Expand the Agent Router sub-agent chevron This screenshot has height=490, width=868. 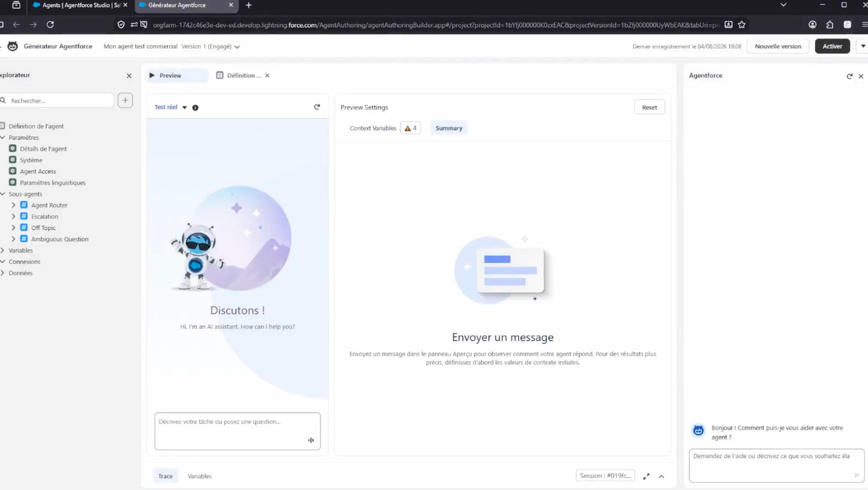pyautogui.click(x=14, y=205)
